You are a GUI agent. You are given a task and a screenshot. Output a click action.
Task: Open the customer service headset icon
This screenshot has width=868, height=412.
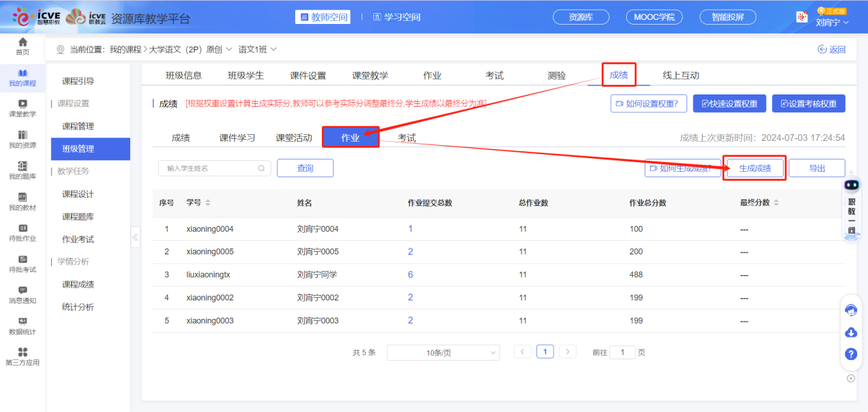(x=851, y=309)
